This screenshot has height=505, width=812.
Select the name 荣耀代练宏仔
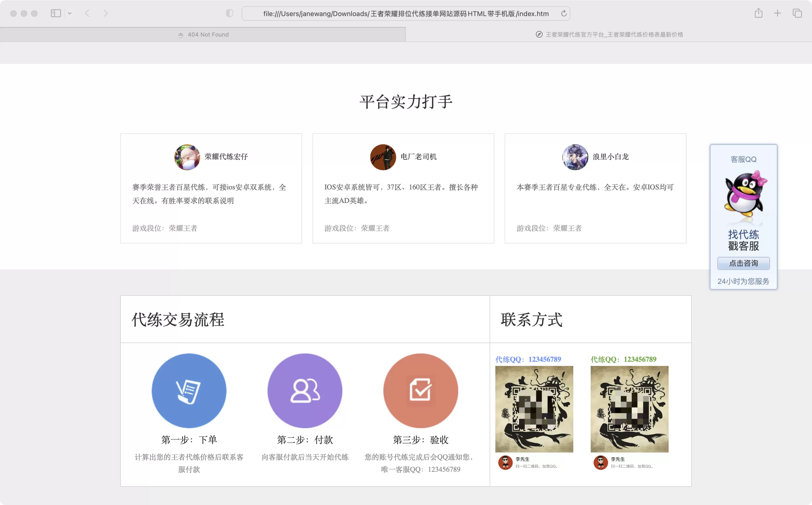point(226,157)
